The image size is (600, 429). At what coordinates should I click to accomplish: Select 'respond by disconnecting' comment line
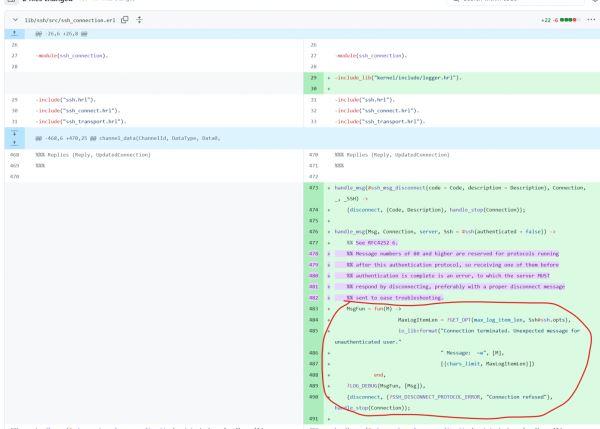(x=456, y=287)
